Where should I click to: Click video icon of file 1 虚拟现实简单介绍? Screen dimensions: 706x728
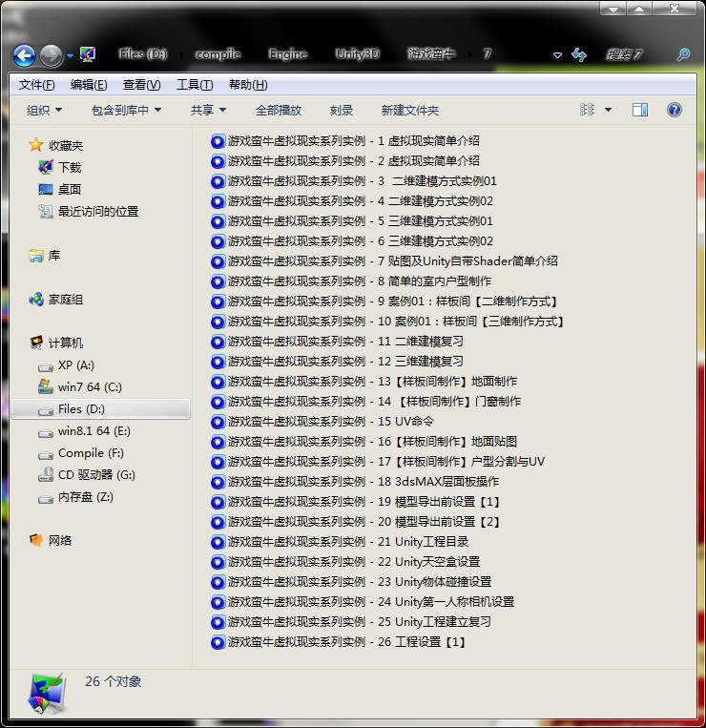point(218,141)
